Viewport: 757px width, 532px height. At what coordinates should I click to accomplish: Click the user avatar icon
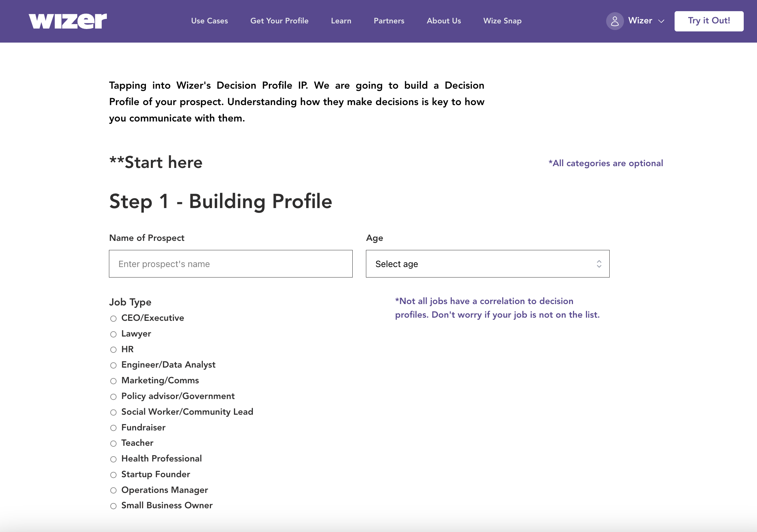click(x=615, y=21)
